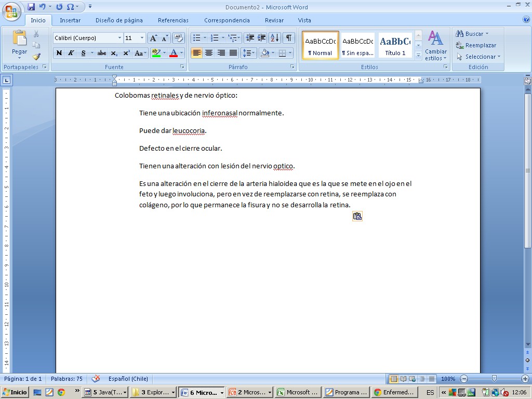Open the font size 11 dropdown
The height and width of the screenshot is (399, 532).
click(x=142, y=38)
